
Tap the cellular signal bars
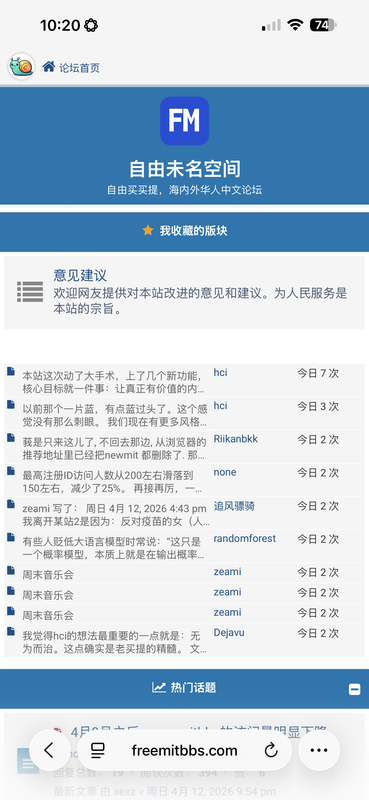(271, 25)
